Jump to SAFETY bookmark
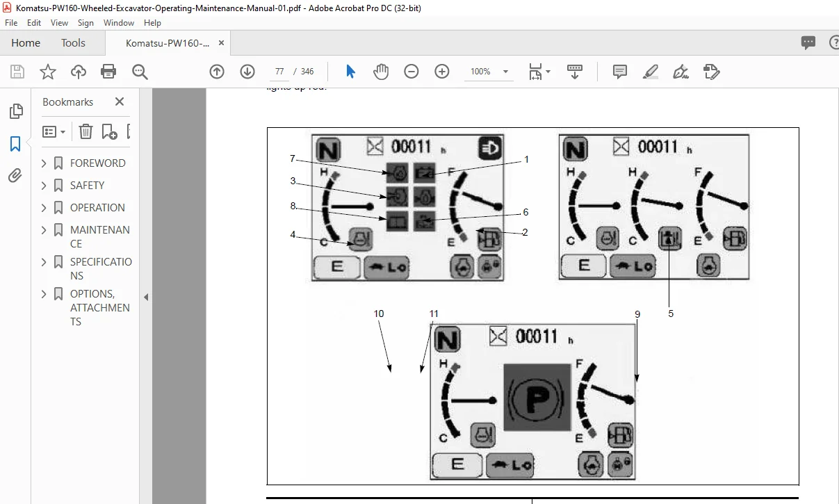Viewport: 839px width, 504px height. pyautogui.click(x=88, y=186)
